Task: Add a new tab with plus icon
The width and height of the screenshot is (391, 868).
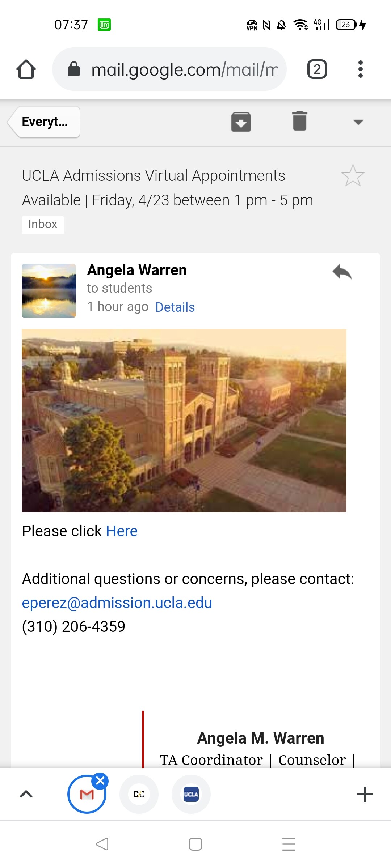Action: [365, 794]
